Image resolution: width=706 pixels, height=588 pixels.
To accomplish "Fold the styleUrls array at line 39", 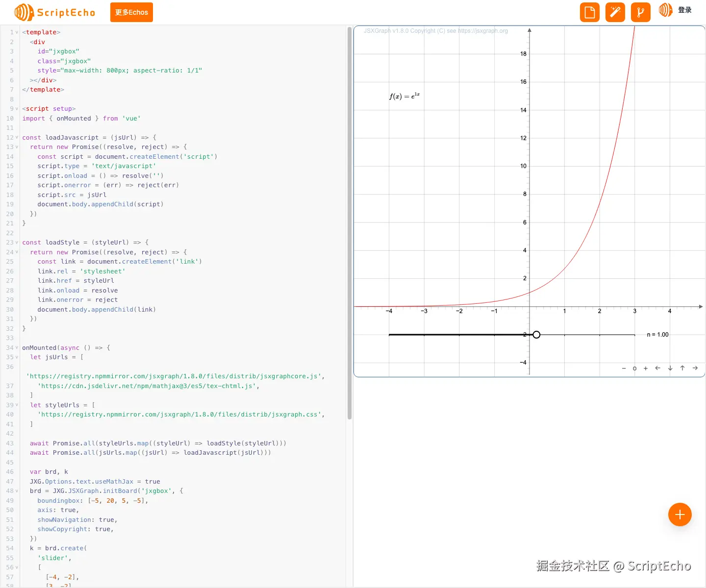I will click(x=17, y=405).
